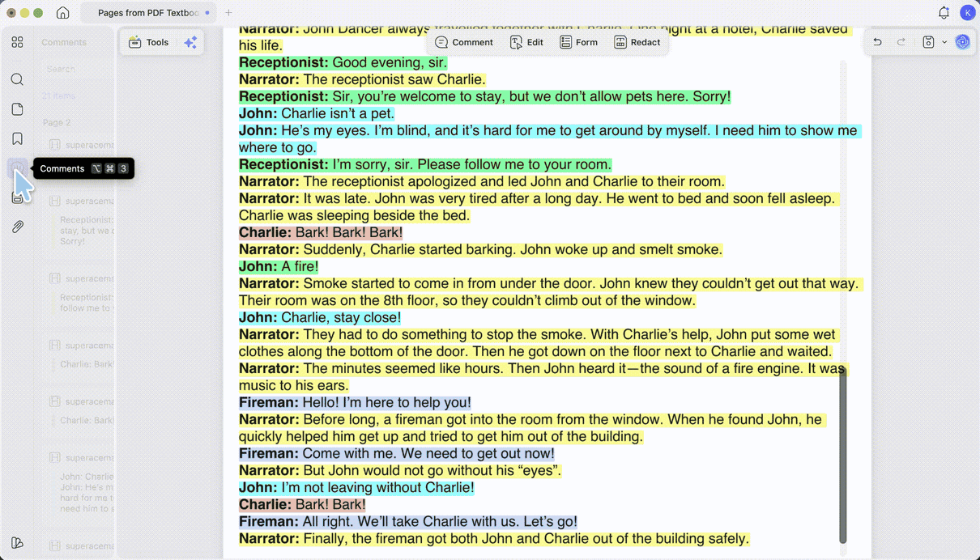The height and width of the screenshot is (560, 980).
Task: Open the UPDF AI assistant icon
Action: coord(963,42)
